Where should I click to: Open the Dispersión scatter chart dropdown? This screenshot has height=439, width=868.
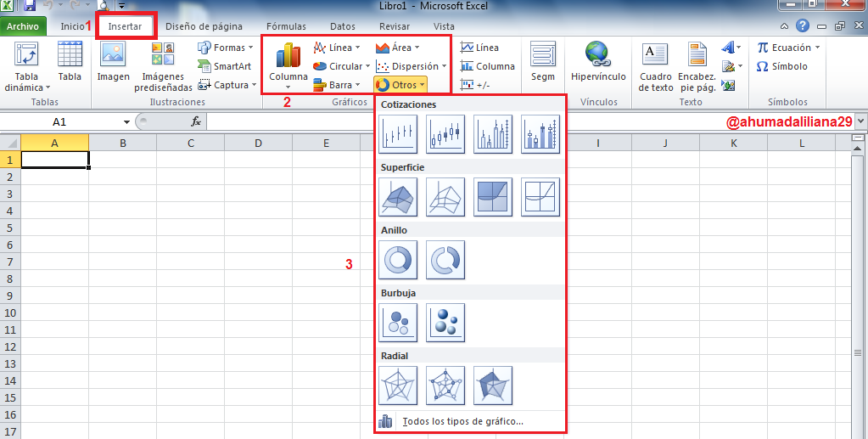(x=412, y=66)
